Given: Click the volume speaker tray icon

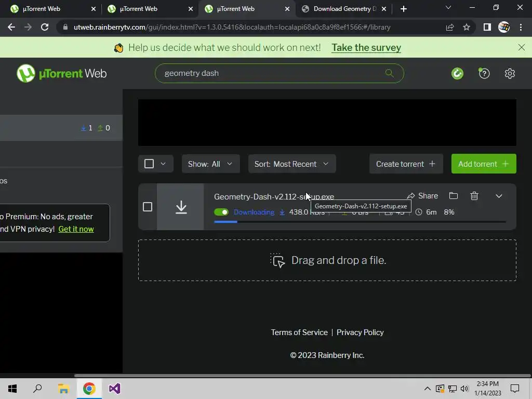Looking at the screenshot, I should [464, 389].
